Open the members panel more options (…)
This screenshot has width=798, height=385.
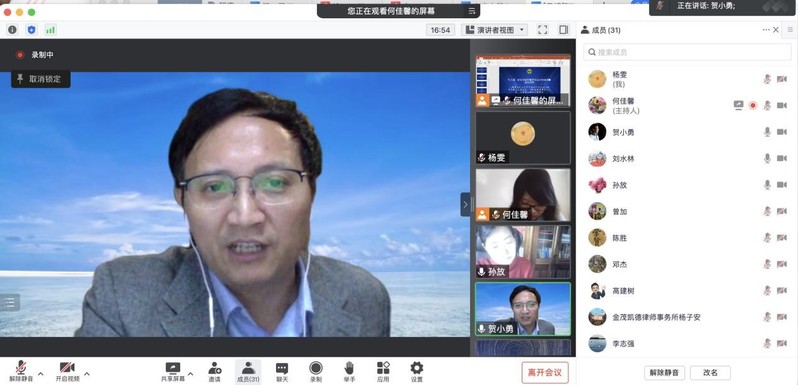[x=766, y=30]
